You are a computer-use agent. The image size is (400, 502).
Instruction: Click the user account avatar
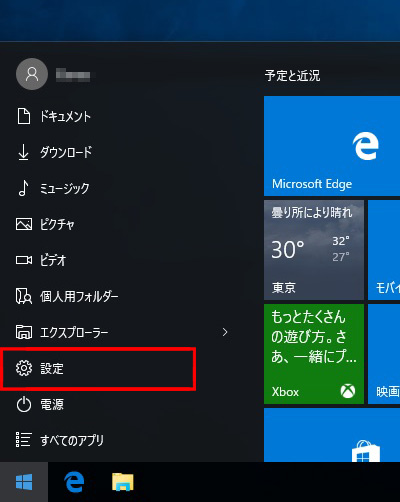pyautogui.click(x=32, y=74)
